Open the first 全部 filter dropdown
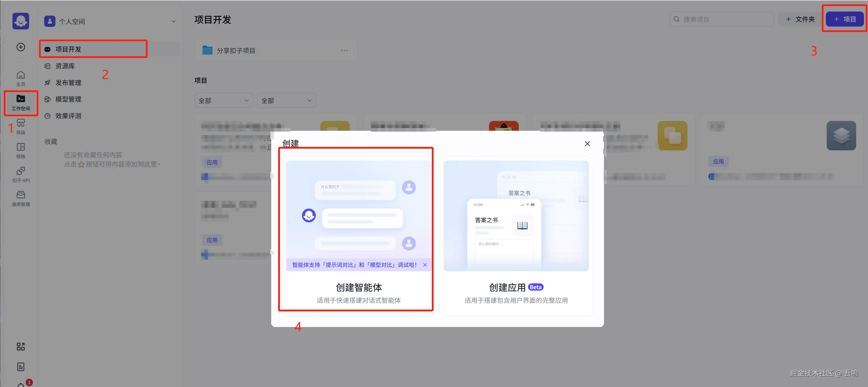The image size is (868, 387). coord(223,100)
